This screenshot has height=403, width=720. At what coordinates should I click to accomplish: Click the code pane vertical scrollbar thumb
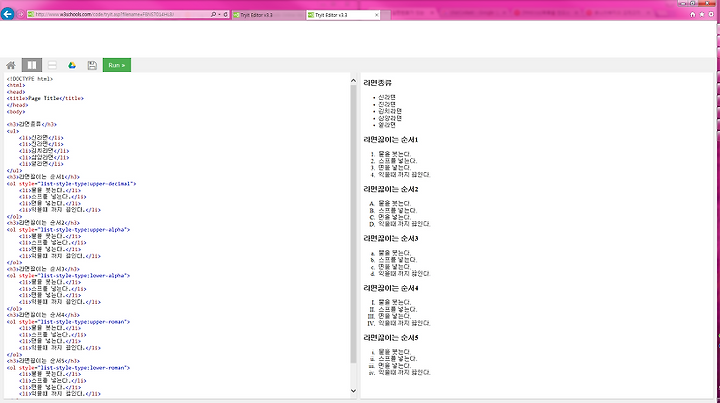[x=353, y=224]
